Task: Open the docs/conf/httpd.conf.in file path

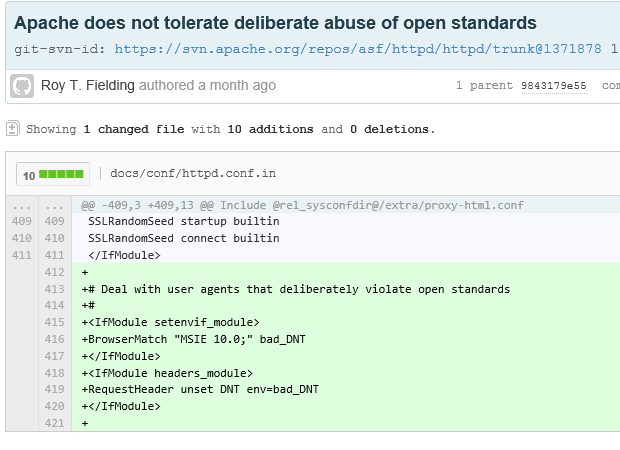Action: coord(193,174)
